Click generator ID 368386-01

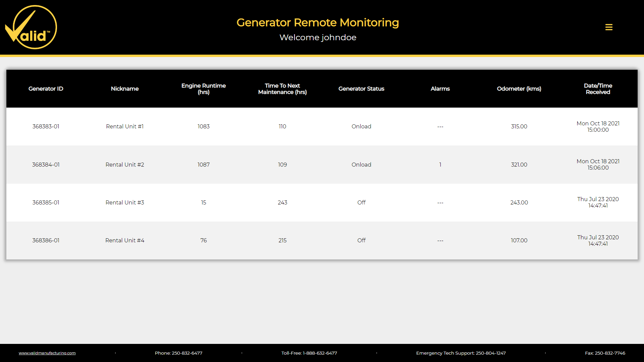[46, 240]
